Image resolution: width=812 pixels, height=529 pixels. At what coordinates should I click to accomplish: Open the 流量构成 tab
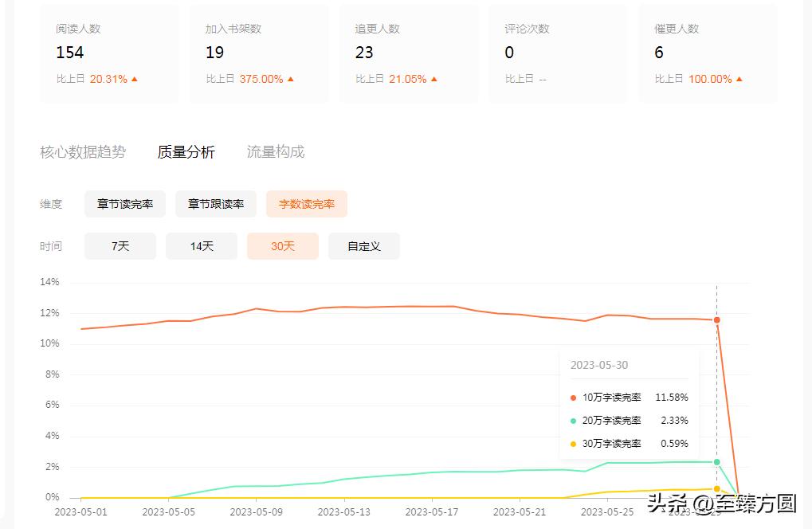276,151
